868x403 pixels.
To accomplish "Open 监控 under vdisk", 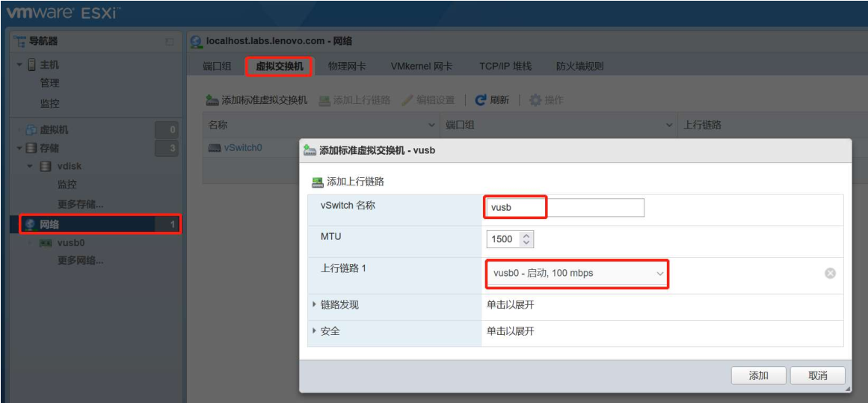I will tap(67, 185).
